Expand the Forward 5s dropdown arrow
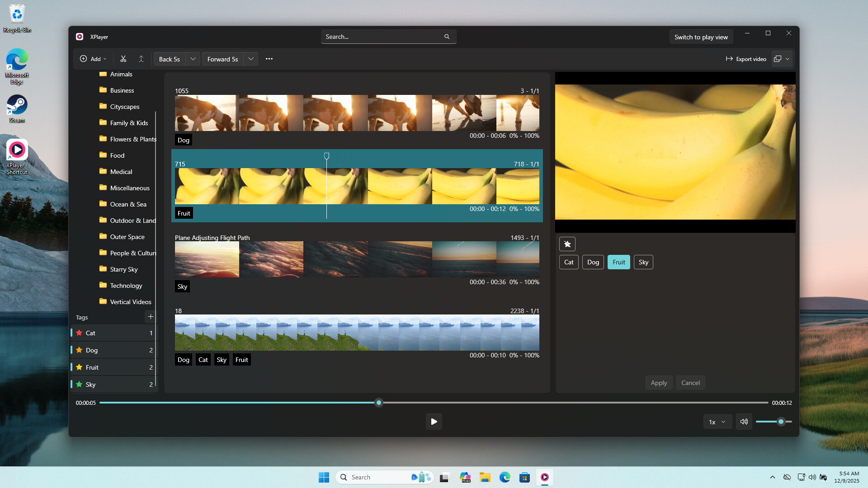 click(250, 59)
